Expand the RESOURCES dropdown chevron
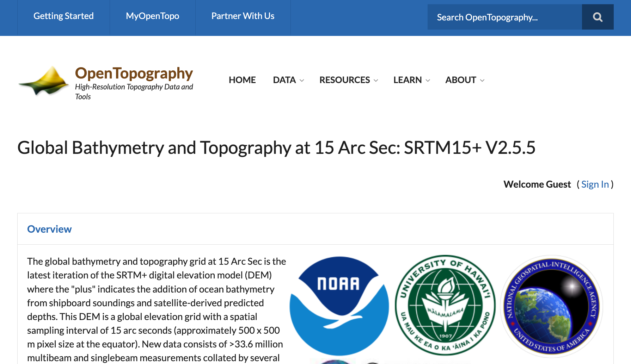Image resolution: width=631 pixels, height=364 pixels. 376,81
